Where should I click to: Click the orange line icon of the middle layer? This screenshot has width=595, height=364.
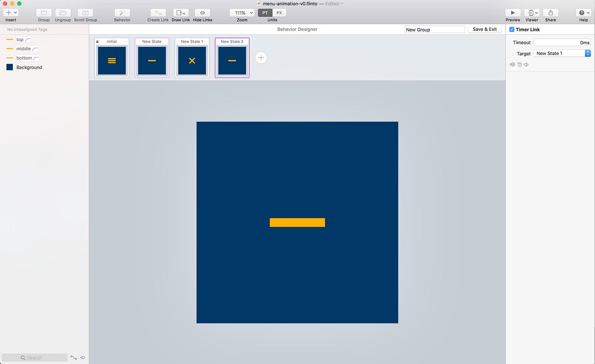point(10,49)
